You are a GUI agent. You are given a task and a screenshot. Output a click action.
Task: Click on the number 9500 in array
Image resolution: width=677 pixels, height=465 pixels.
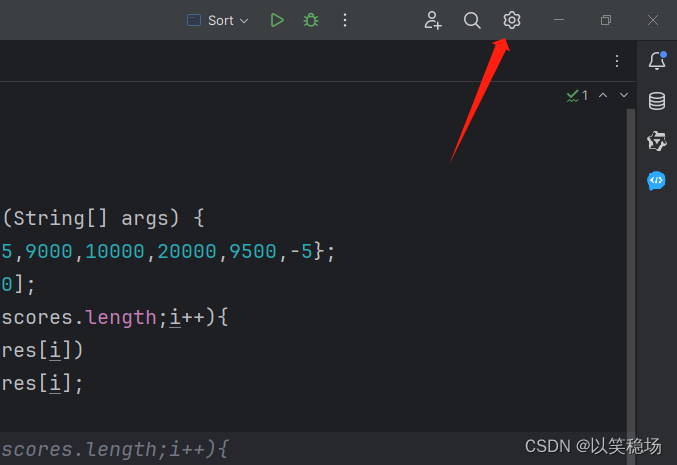253,251
